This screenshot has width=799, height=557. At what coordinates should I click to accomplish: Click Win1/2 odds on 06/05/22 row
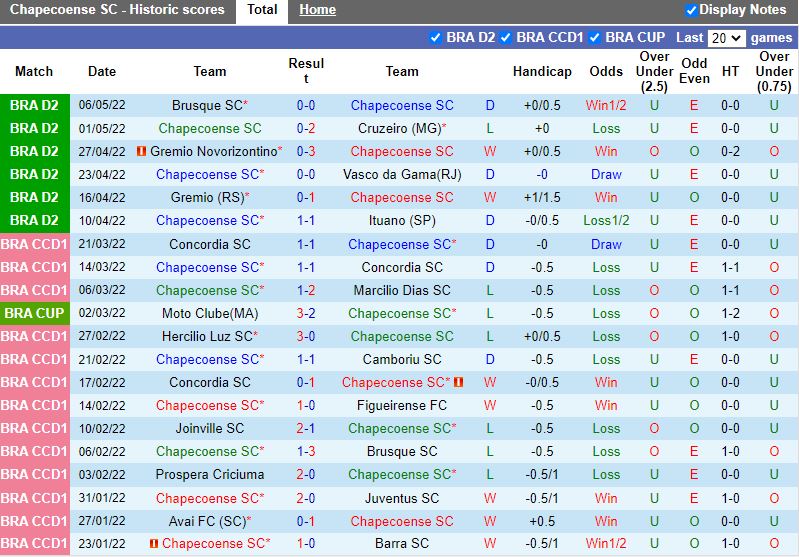coord(606,105)
